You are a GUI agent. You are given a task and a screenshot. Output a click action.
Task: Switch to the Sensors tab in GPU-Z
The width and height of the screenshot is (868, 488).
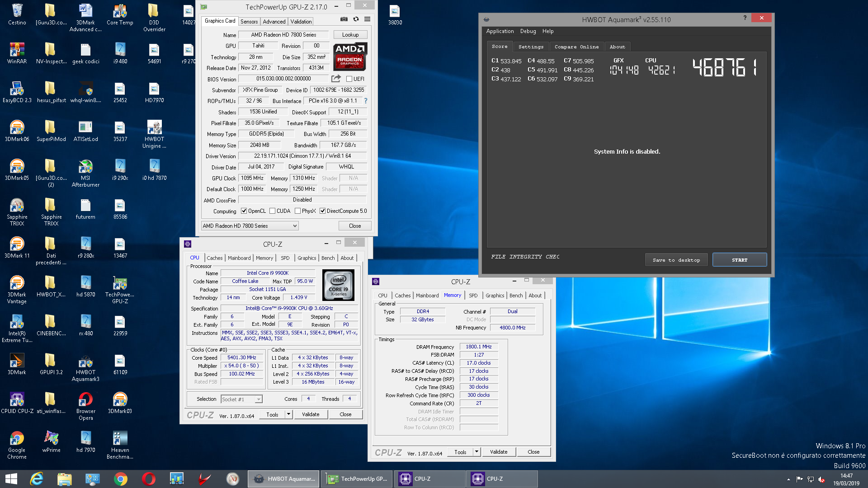249,22
